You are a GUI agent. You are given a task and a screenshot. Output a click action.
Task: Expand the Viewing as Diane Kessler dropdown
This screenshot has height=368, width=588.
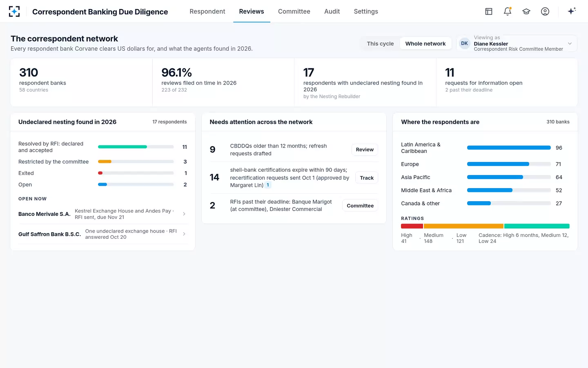pos(517,43)
